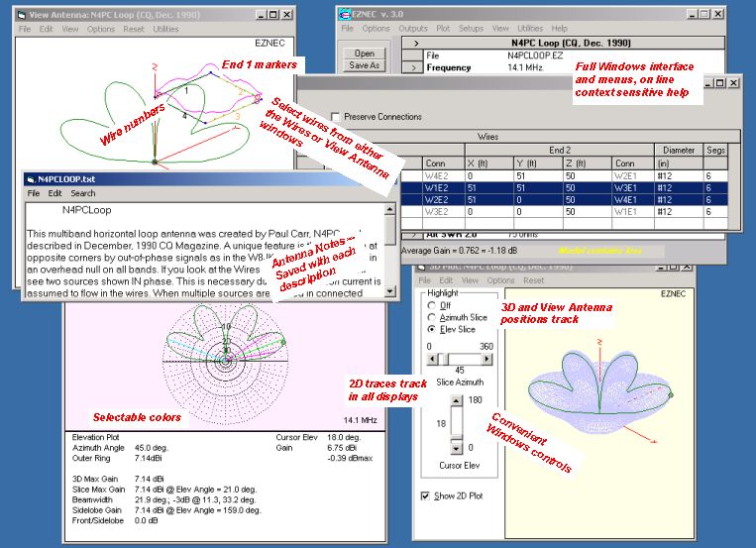The height and width of the screenshot is (548, 756).
Task: Enable the Preserve Connections checkbox
Action: [335, 116]
